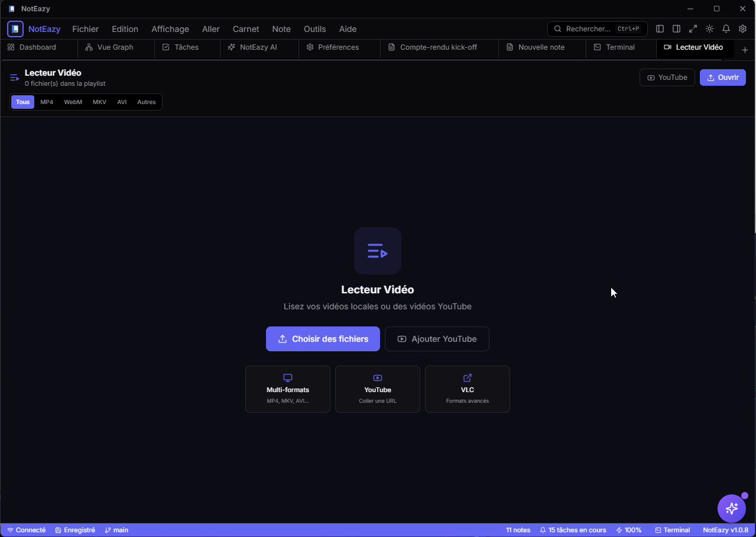756x537 pixels.
Task: Open the Aller menu
Action: 211,29
